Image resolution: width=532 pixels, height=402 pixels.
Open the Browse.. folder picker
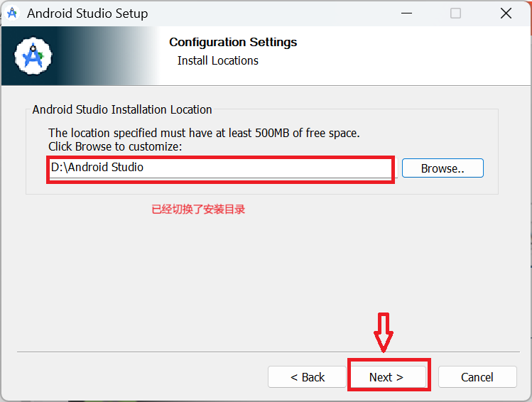point(443,168)
